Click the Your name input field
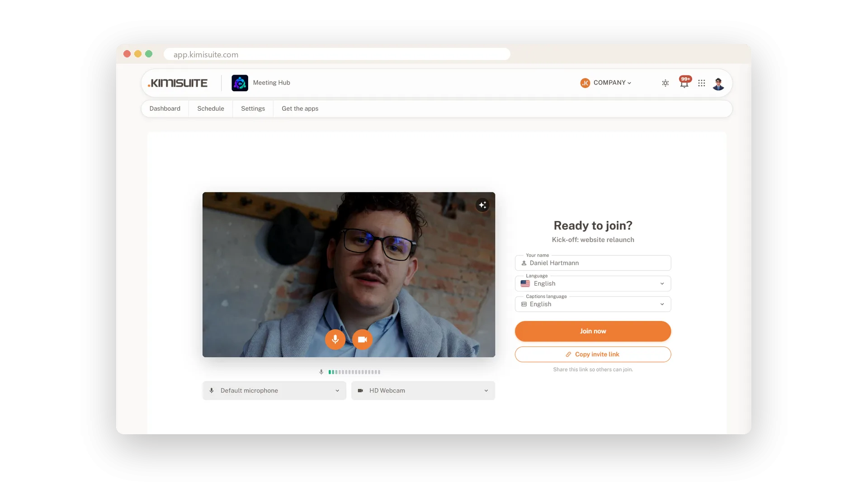Image resolution: width=868 pixels, height=488 pixels. 593,263
